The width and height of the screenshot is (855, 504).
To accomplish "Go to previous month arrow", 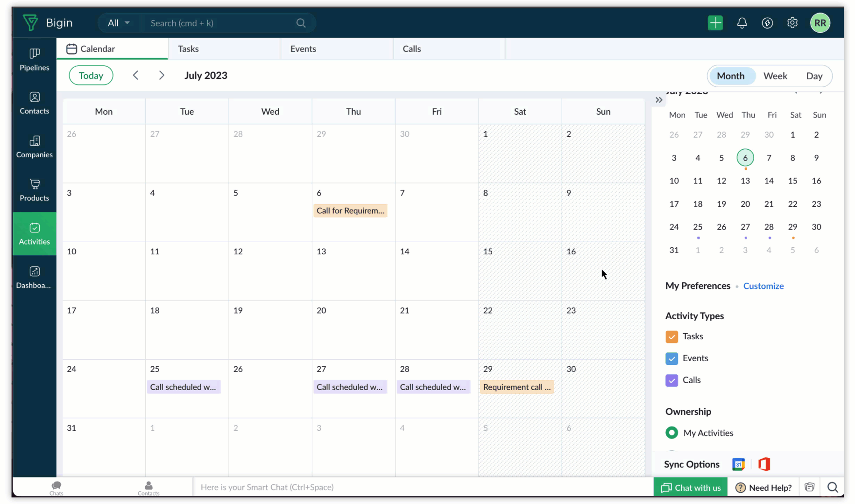I will 135,75.
